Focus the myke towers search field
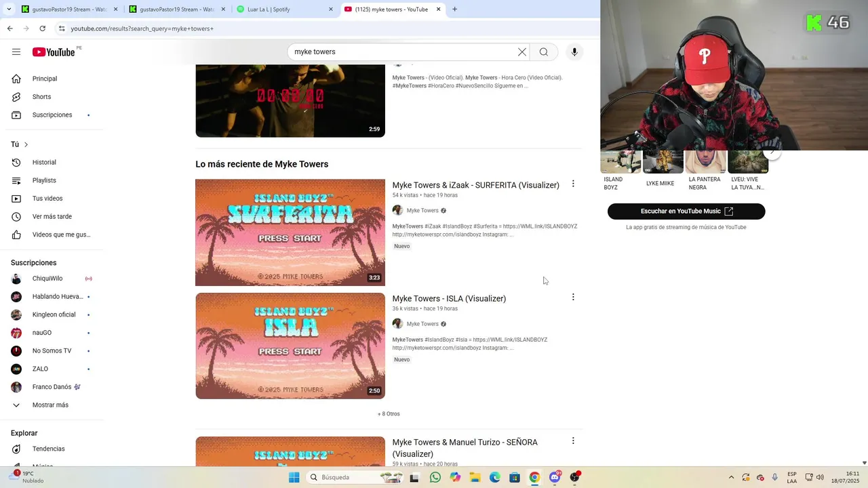This screenshot has width=868, height=488. (403, 52)
